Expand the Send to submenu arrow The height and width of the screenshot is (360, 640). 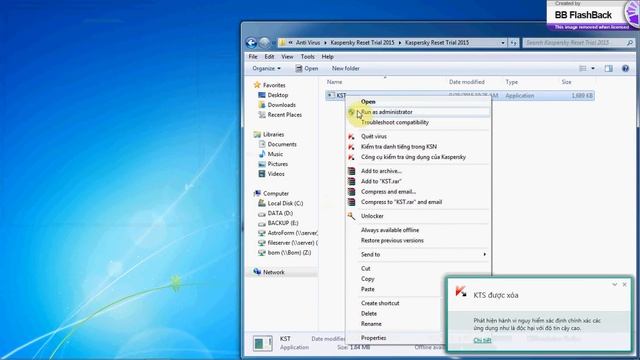click(484, 255)
